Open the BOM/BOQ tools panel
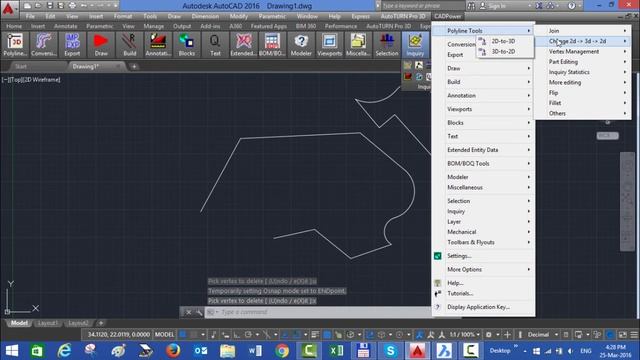 [272, 45]
